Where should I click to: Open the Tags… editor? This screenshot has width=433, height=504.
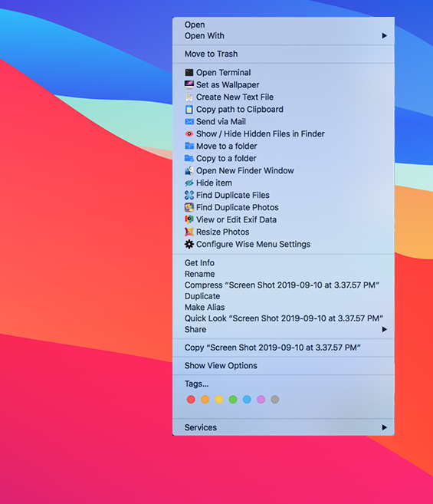(196, 384)
